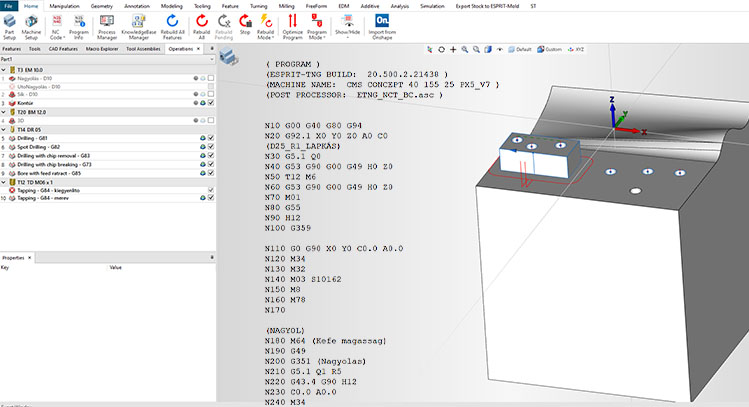Enable the Nagyolás - D10 operation checkbox

click(x=211, y=78)
